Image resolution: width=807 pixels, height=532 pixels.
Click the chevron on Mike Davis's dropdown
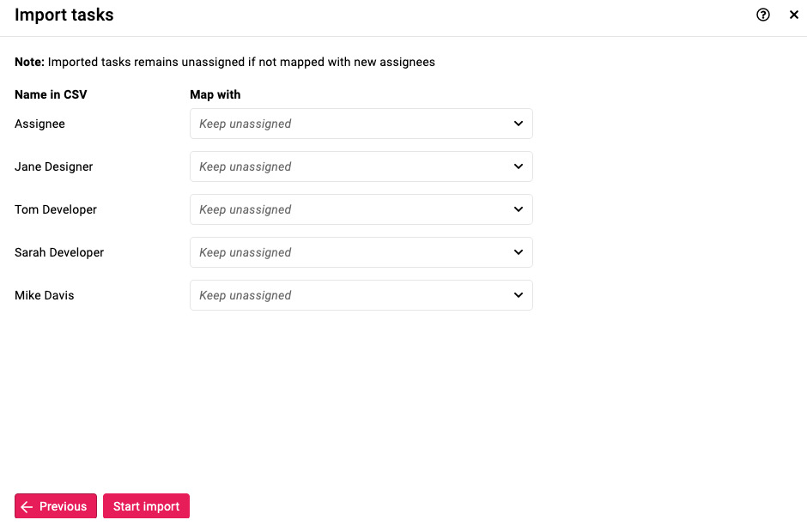519,295
